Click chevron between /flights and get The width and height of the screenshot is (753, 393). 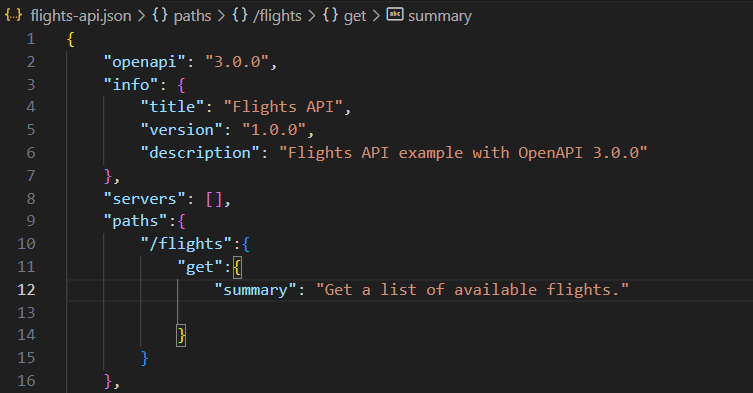(312, 16)
